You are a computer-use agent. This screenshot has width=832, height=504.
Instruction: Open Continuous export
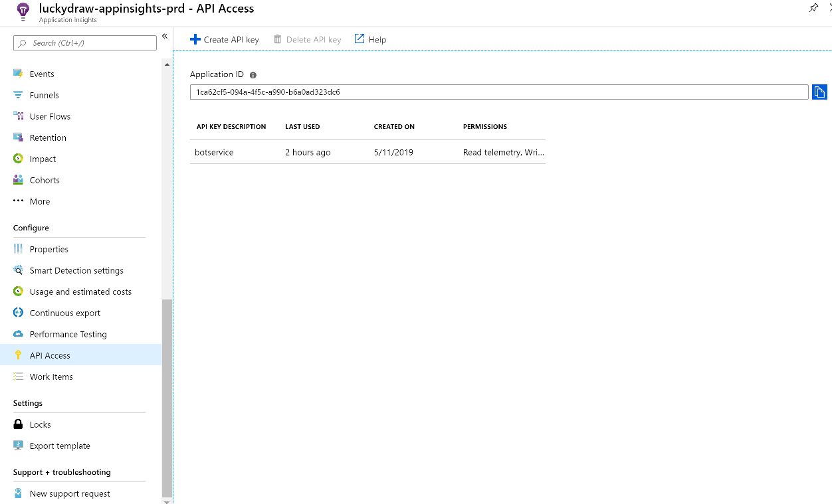(65, 313)
